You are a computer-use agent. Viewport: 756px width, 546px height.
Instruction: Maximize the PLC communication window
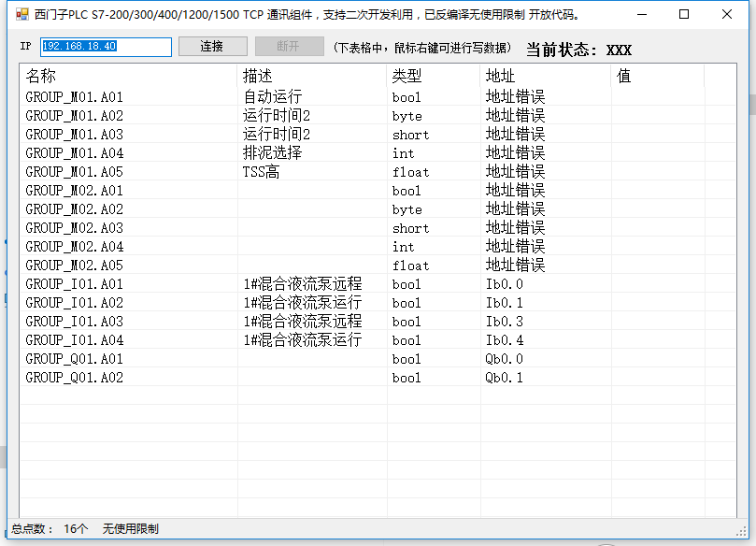click(x=684, y=14)
